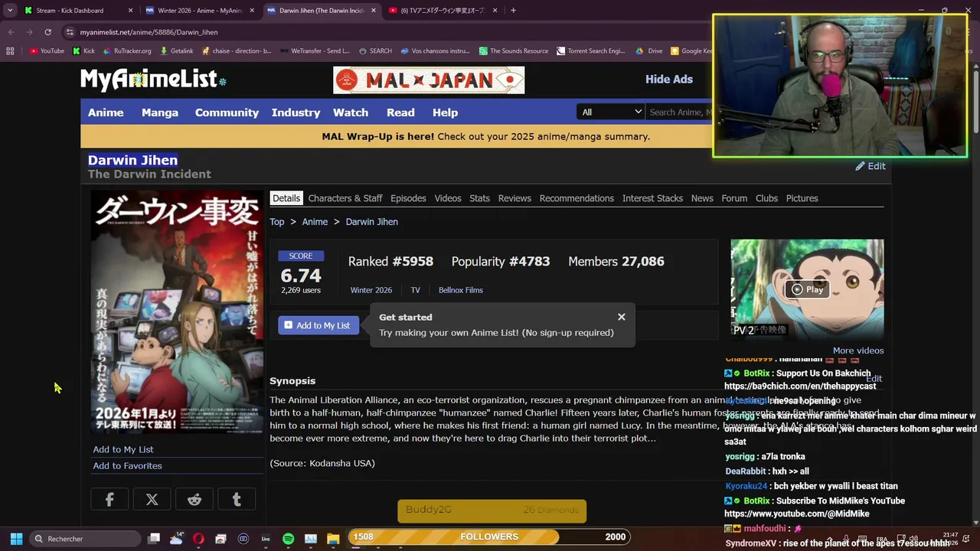Screen dimensions: 980x551
Task: Open The Sounds Resource bookmark
Action: 514,51
